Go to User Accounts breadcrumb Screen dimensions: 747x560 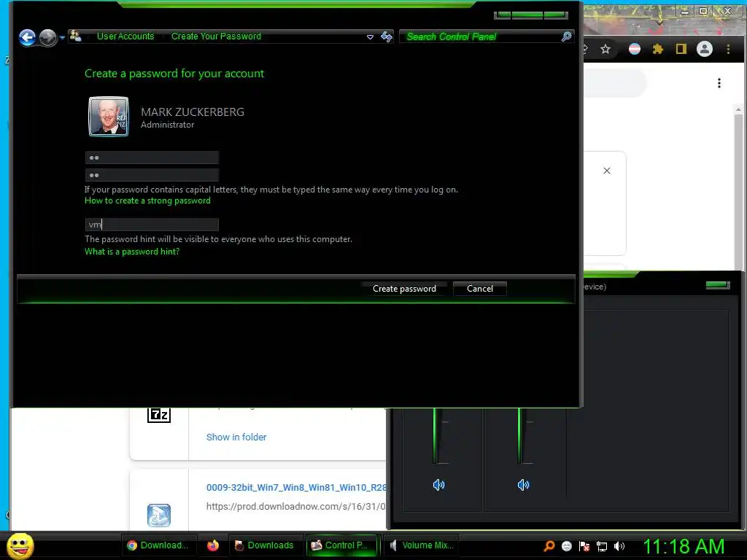(125, 36)
